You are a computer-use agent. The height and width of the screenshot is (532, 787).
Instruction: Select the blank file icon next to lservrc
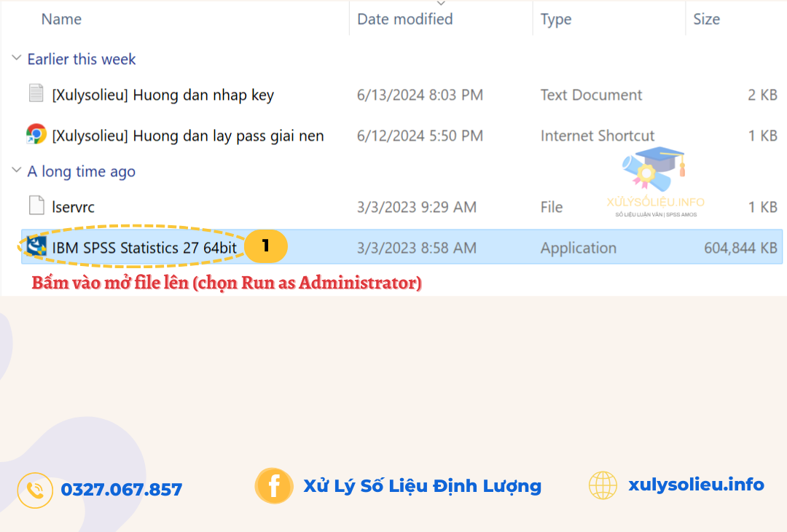pos(36,206)
